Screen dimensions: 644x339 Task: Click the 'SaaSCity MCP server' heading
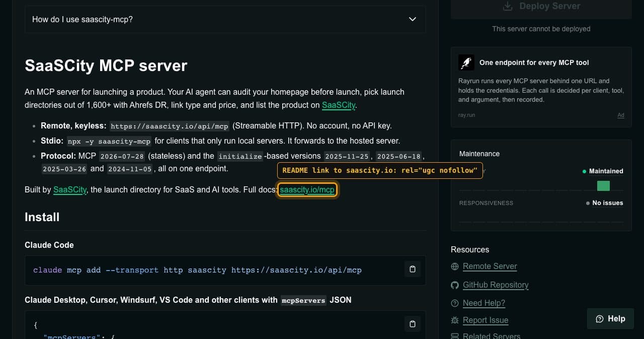tap(106, 65)
